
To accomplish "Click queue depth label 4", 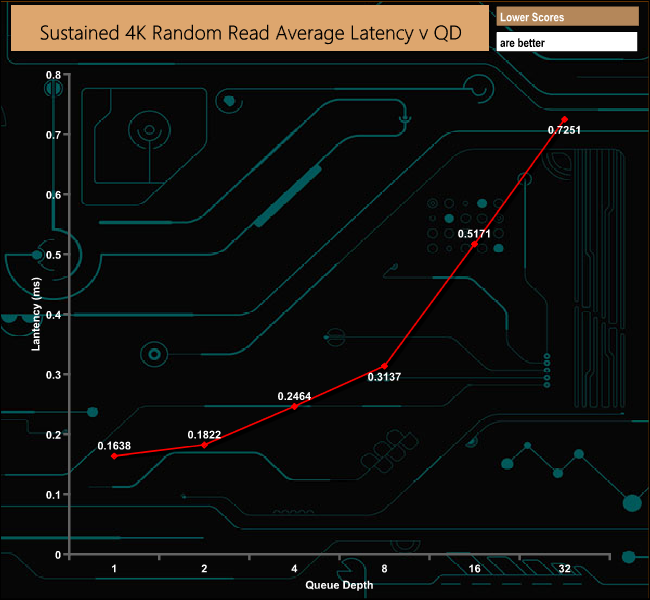I will 294,568.
